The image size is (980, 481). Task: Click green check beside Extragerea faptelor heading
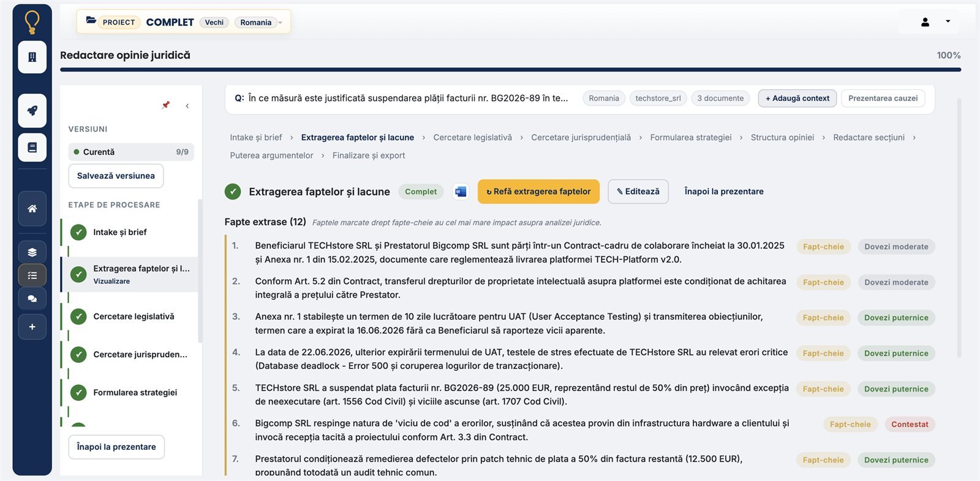(233, 192)
